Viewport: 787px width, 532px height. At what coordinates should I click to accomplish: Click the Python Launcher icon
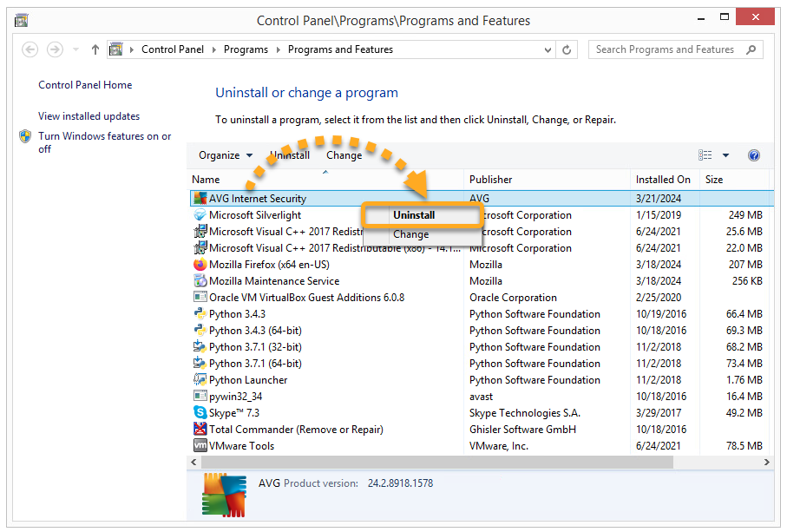pyautogui.click(x=200, y=380)
